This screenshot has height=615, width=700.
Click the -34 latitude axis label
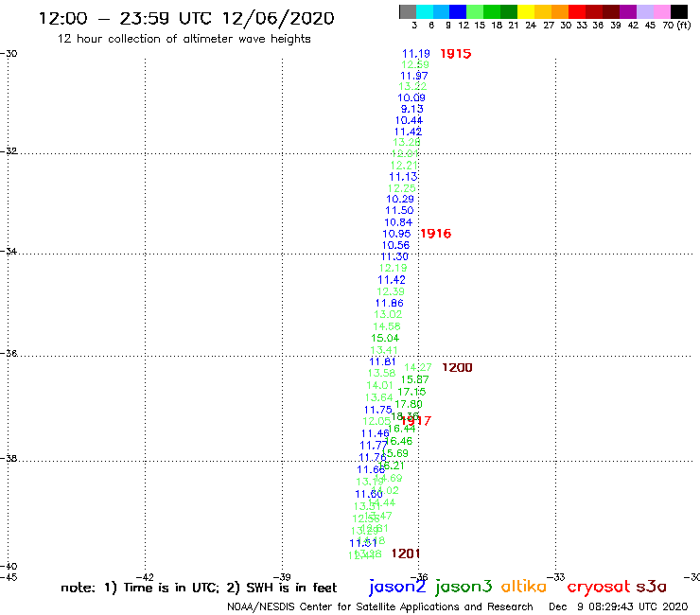pos(9,251)
